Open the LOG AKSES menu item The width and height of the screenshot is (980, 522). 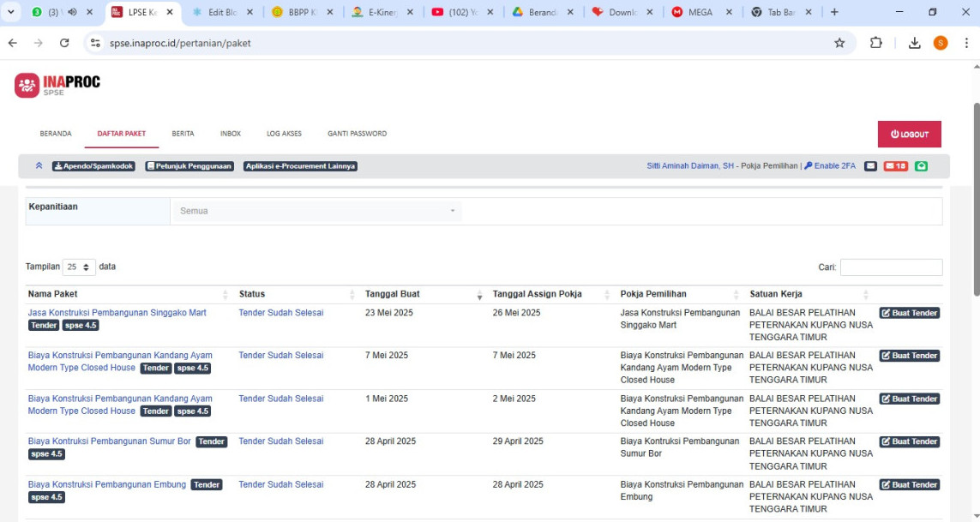284,134
